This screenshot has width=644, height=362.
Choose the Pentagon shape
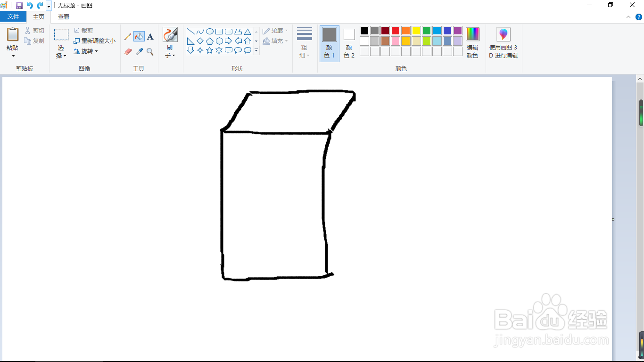[210, 41]
